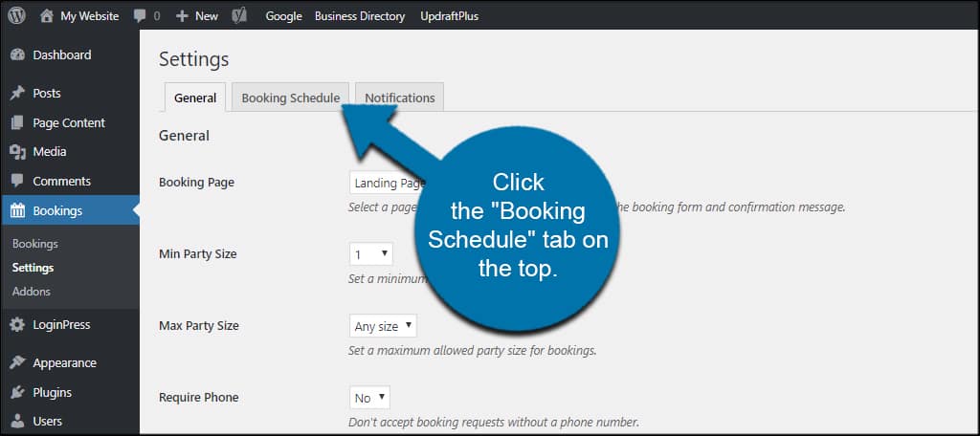This screenshot has height=436, width=980.
Task: Click the WordPress logo icon
Action: (17, 16)
